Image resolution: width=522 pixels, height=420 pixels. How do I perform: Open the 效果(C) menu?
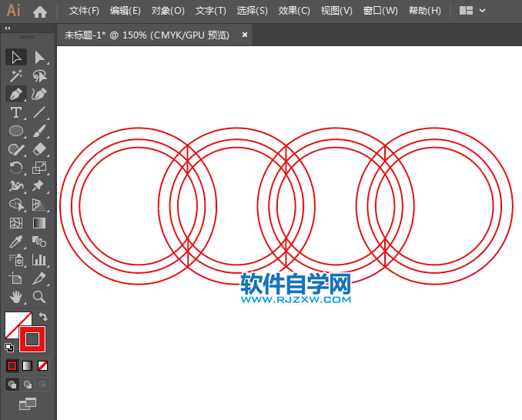[294, 11]
